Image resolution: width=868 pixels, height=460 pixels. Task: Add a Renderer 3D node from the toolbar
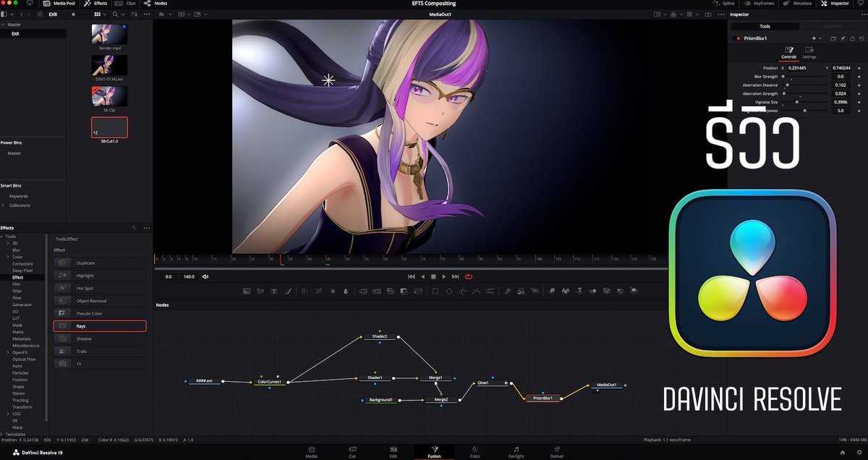(634, 290)
